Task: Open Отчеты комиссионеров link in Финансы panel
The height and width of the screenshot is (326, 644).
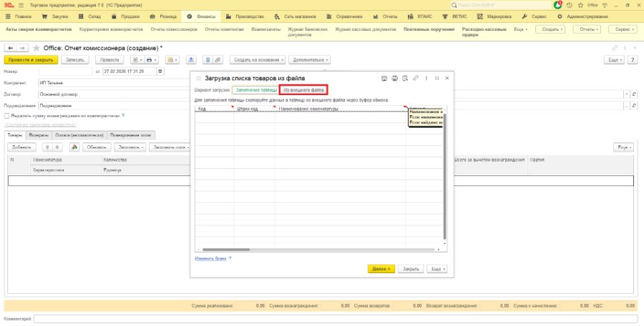Action: [x=174, y=29]
